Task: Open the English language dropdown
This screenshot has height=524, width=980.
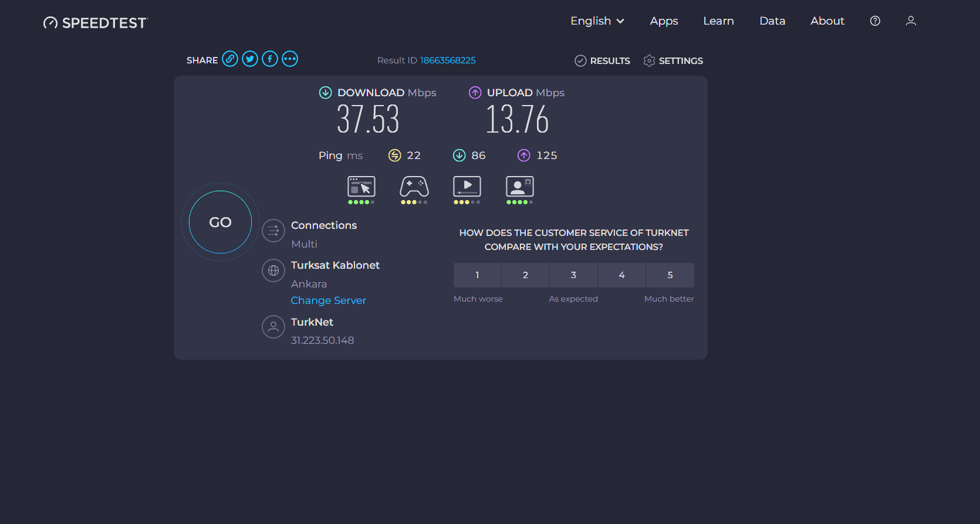Action: click(597, 21)
